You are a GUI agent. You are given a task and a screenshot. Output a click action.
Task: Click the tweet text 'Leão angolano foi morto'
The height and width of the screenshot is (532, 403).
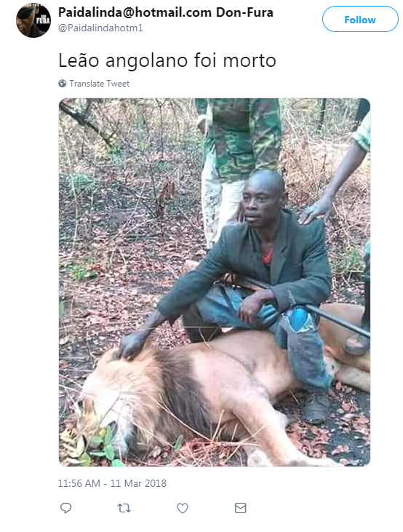coord(167,60)
